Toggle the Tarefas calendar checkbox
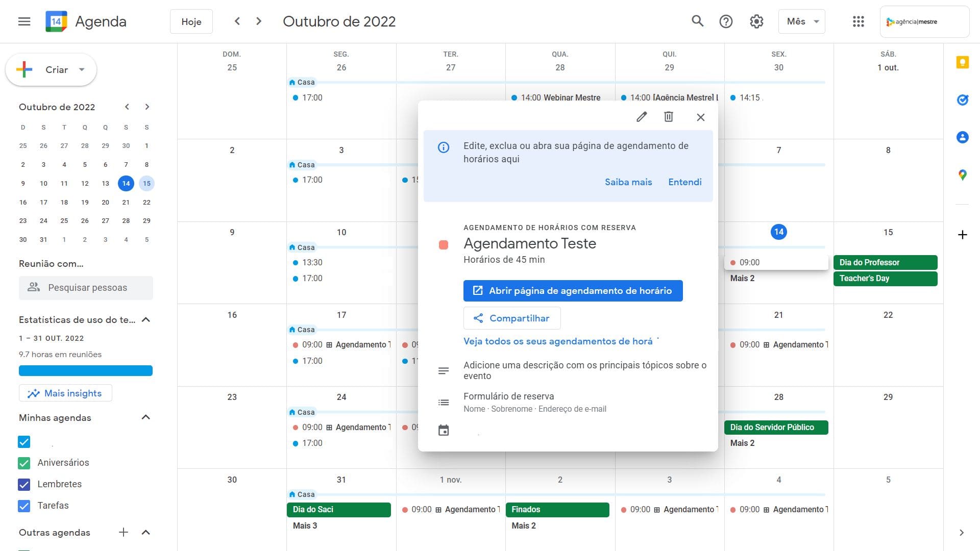The height and width of the screenshot is (551, 980). pyautogui.click(x=24, y=506)
